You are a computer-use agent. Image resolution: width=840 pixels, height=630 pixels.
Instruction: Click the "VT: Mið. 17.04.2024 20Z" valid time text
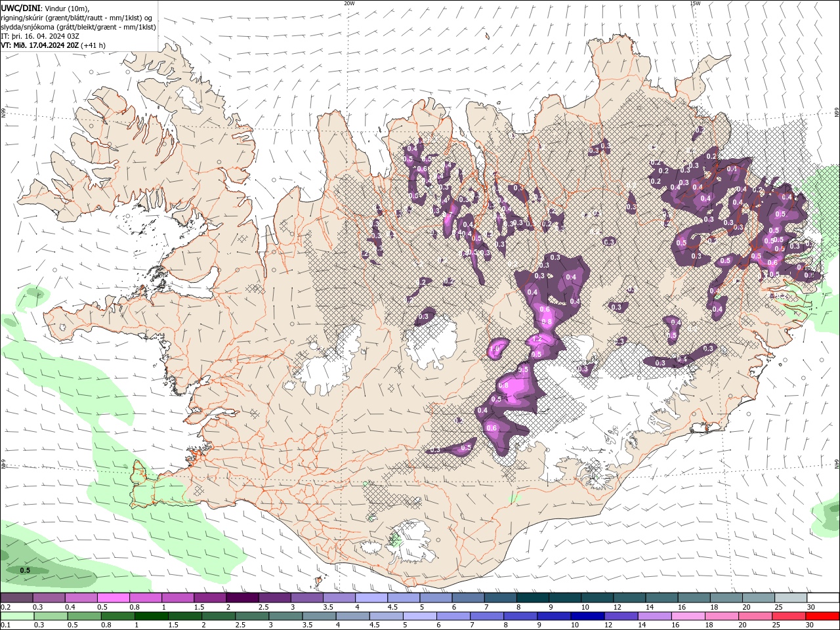pos(41,45)
